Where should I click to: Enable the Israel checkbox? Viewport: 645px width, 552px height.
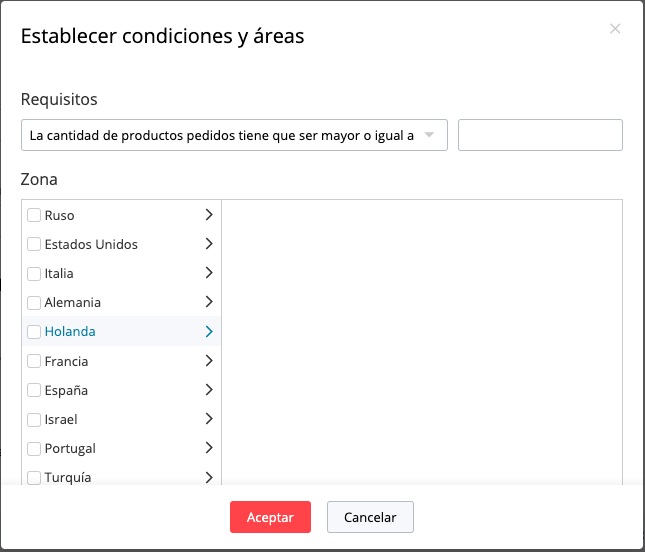tap(34, 420)
